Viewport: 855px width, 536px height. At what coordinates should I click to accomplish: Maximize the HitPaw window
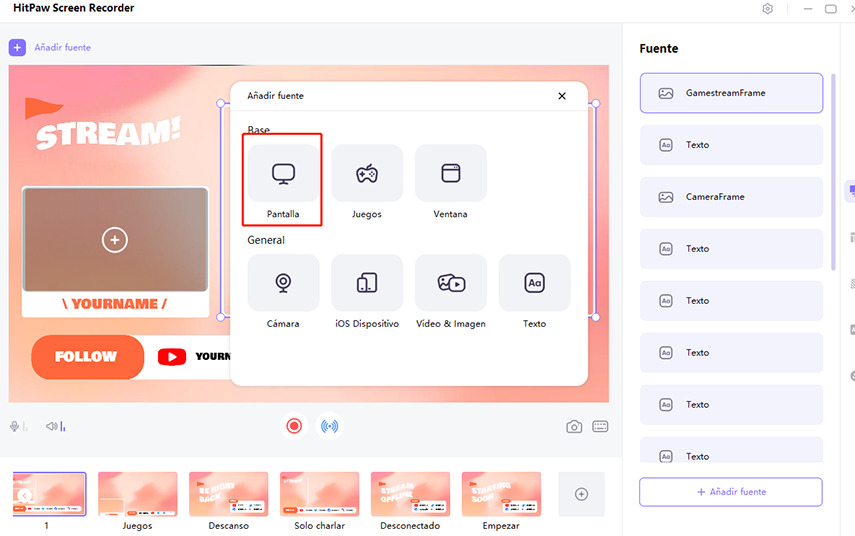point(830,9)
